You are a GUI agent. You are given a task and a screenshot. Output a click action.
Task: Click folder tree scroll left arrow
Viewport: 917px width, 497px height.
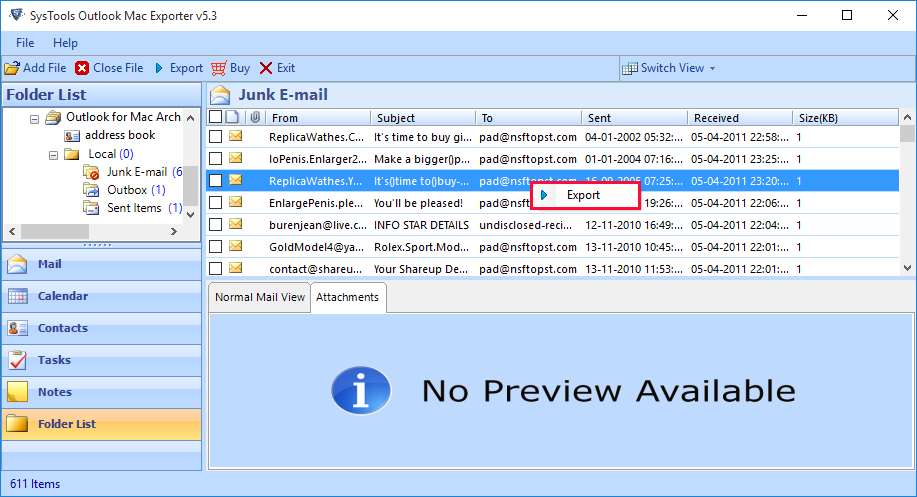tap(12, 232)
